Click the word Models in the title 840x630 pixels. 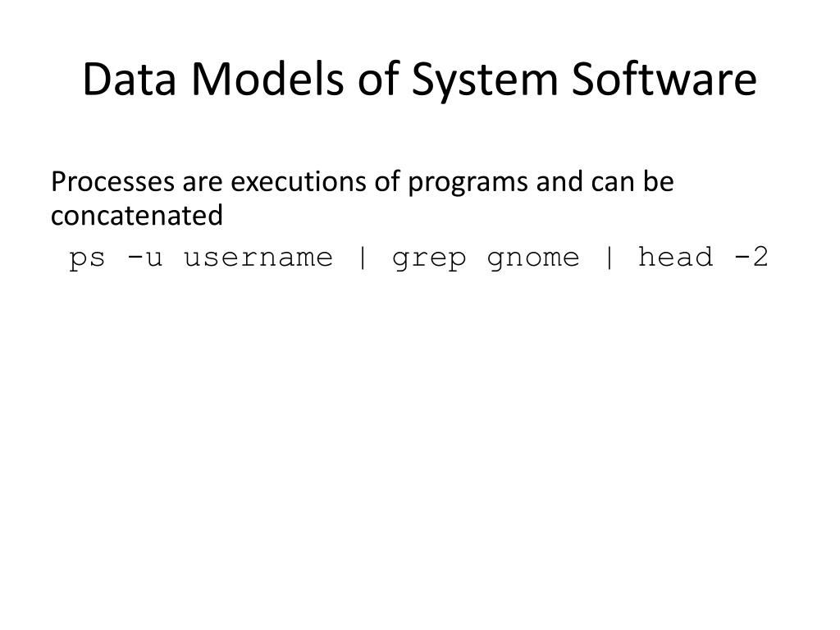267,79
